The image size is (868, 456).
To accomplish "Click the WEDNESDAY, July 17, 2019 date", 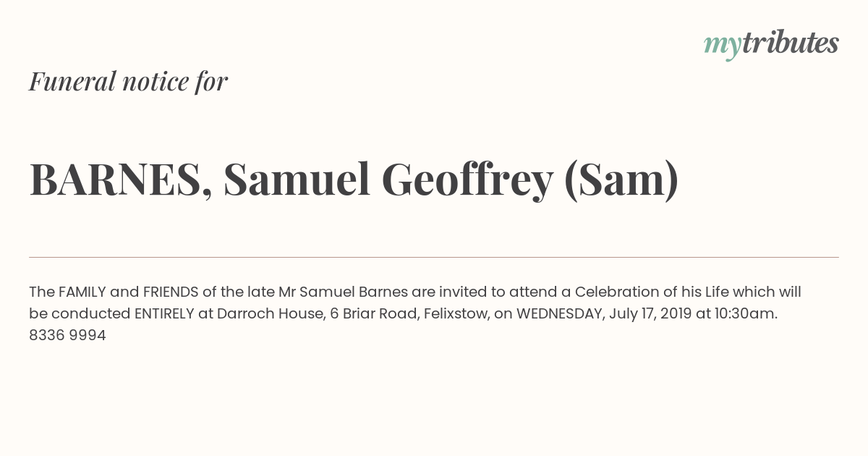I will (x=603, y=315).
